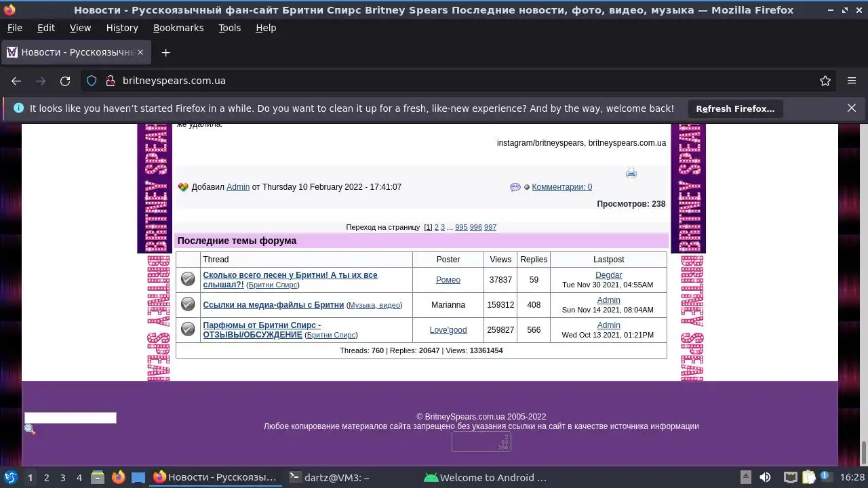Viewport: 868px width, 488px height.
Task: Launch Firefox from the taskbar quick launcher
Action: (118, 477)
